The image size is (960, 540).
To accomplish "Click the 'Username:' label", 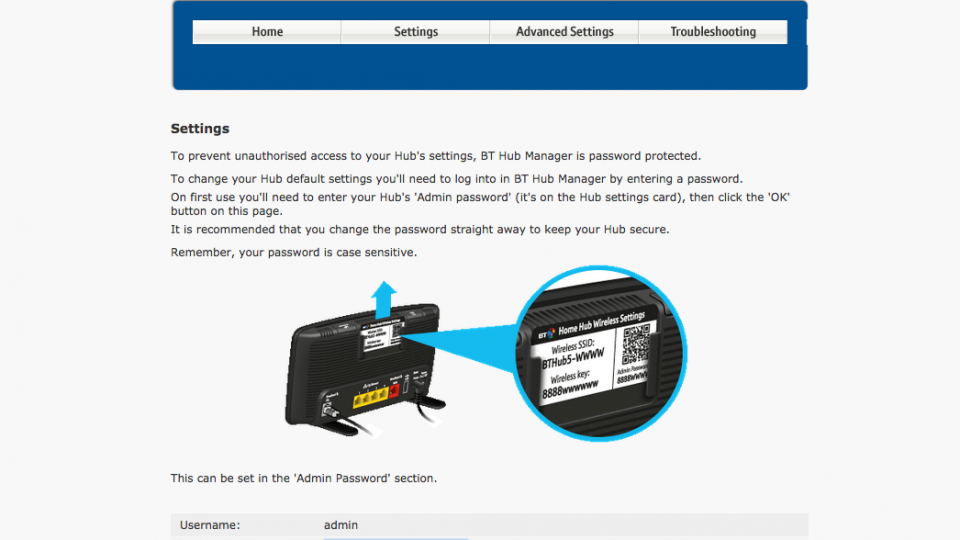I will [210, 525].
